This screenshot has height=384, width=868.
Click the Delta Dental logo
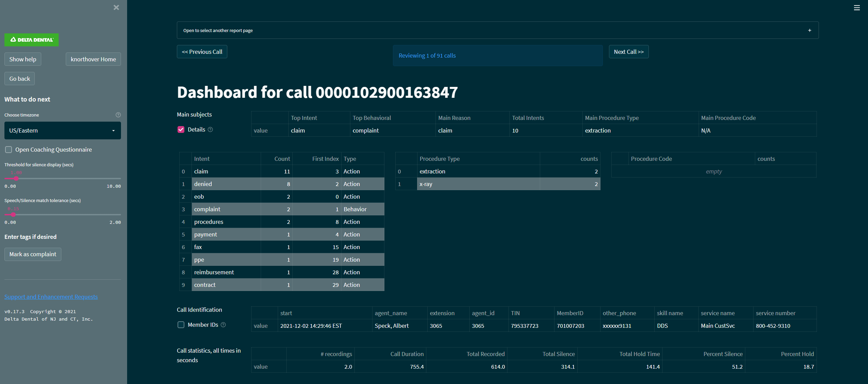32,40
